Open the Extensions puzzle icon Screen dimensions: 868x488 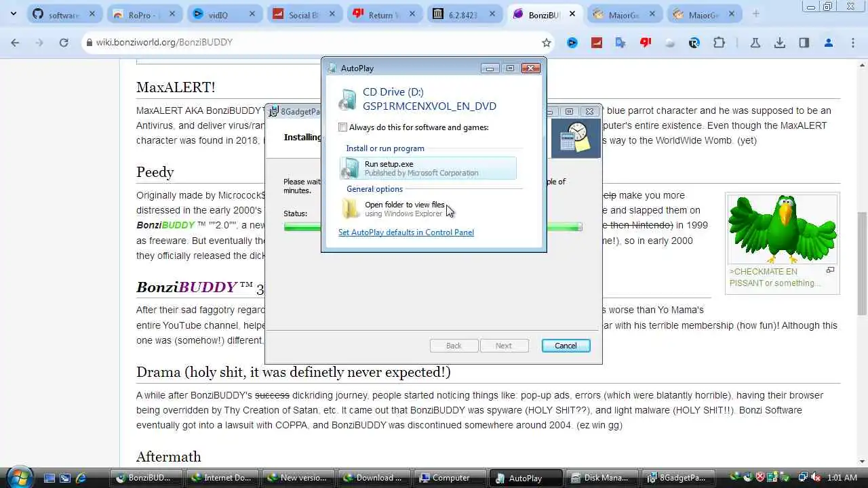click(x=719, y=43)
